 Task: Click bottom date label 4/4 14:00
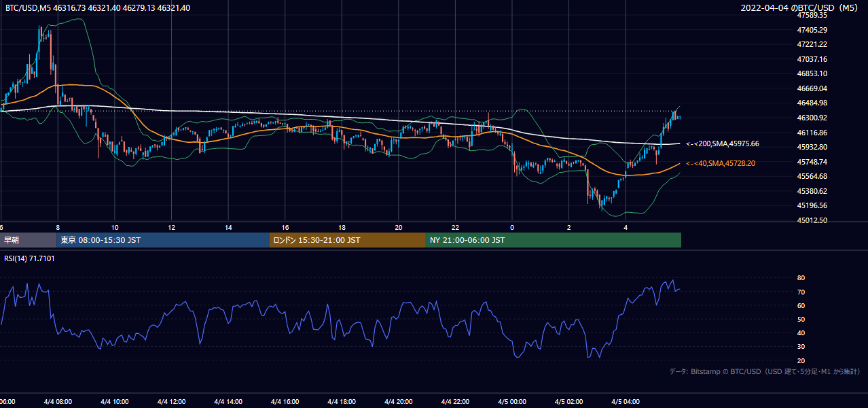[x=229, y=402]
